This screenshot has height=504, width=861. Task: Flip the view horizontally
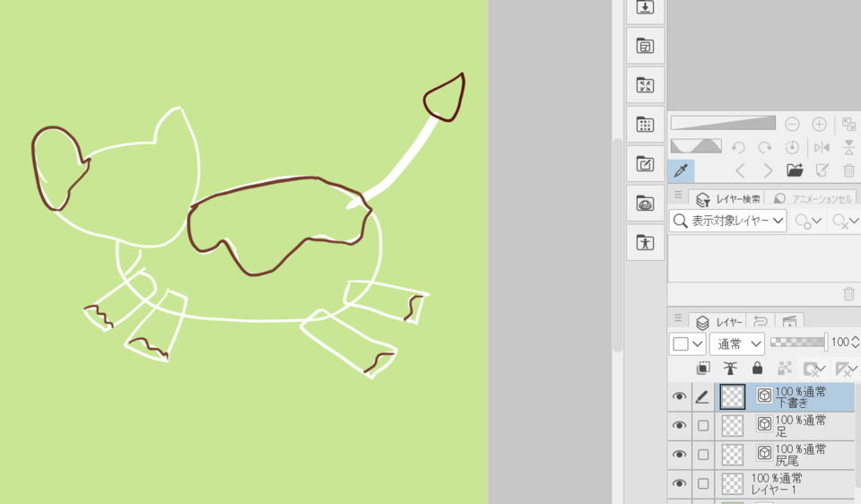point(822,147)
